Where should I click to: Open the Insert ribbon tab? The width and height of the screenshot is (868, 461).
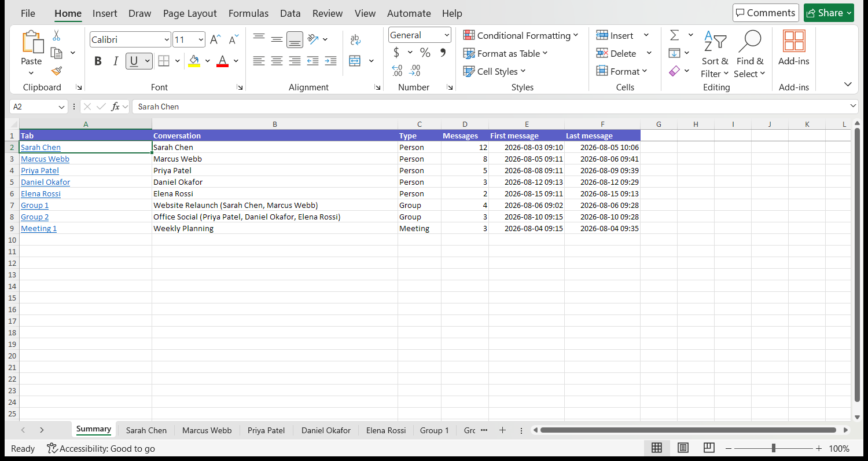[x=105, y=13]
